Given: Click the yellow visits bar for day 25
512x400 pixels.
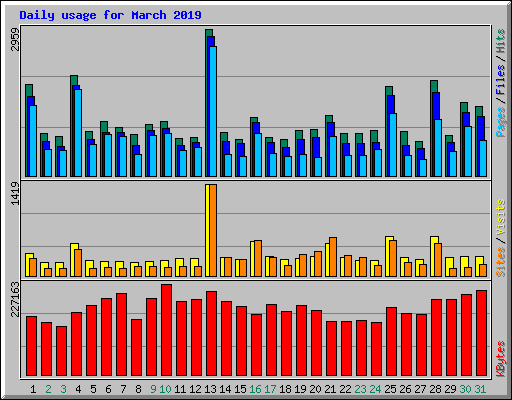Looking at the screenshot, I should [388, 256].
